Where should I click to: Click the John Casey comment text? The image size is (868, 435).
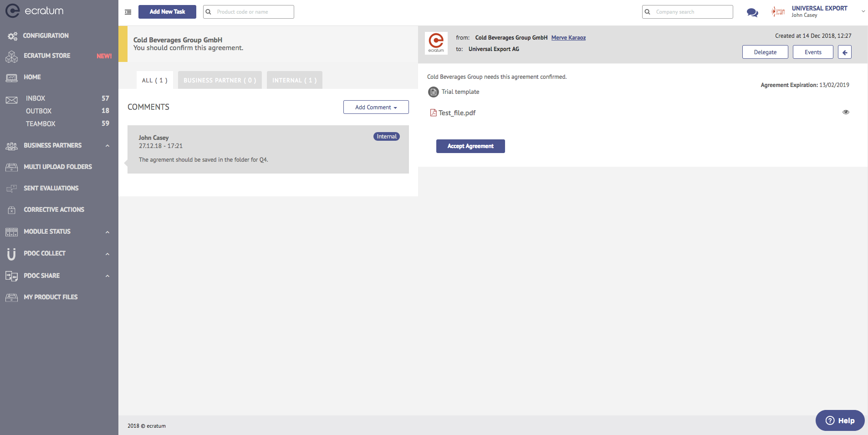point(204,160)
